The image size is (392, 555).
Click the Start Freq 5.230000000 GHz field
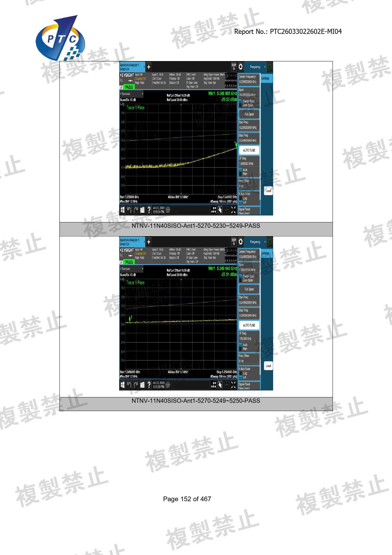point(249,125)
